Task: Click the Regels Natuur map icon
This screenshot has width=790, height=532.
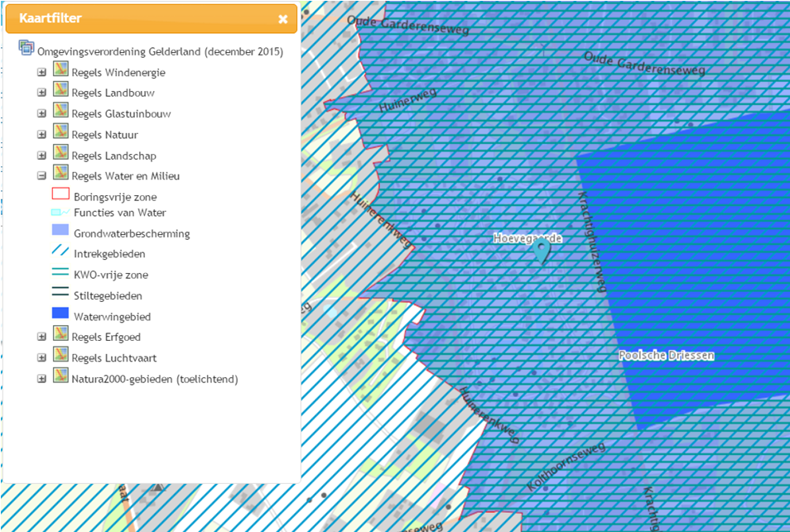Action: click(60, 133)
